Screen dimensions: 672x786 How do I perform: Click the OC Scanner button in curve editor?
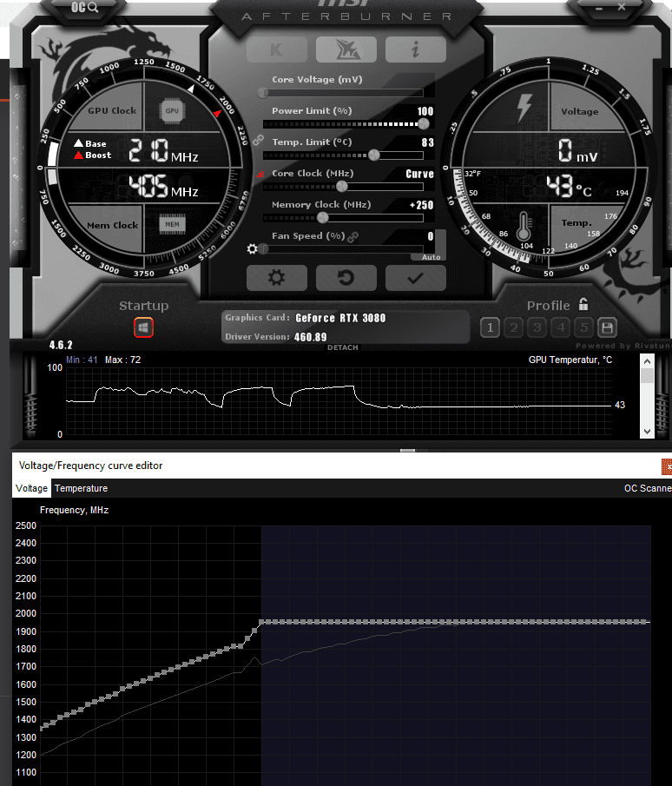click(648, 488)
